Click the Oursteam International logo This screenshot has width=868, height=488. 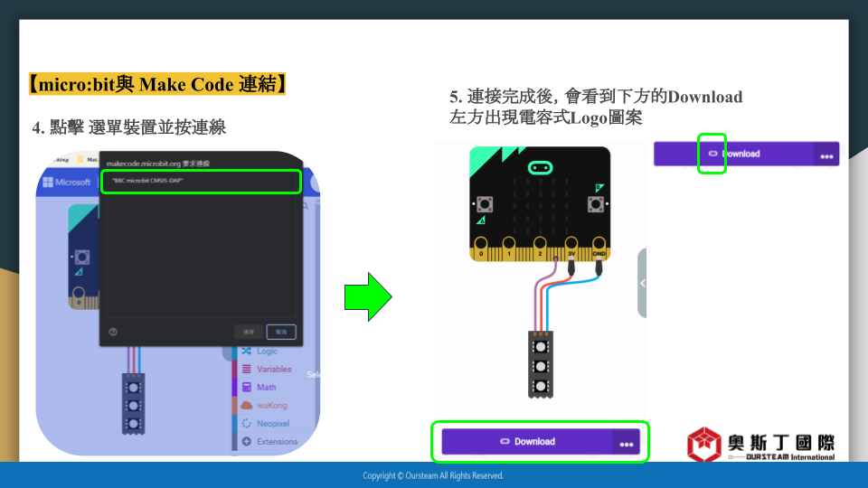click(x=761, y=444)
